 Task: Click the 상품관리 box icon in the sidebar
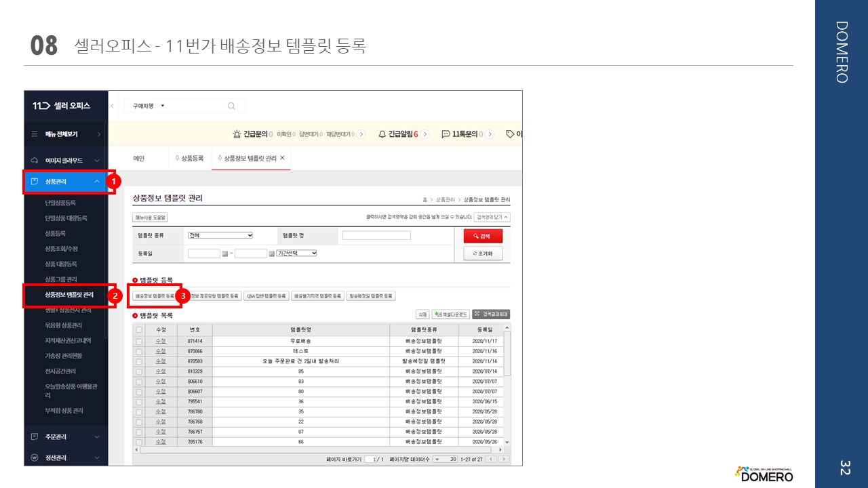35,182
